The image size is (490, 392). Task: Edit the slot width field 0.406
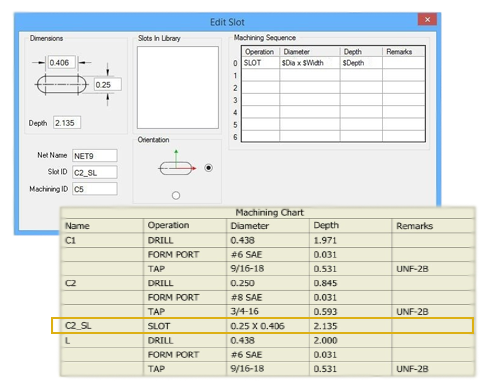[61, 62]
